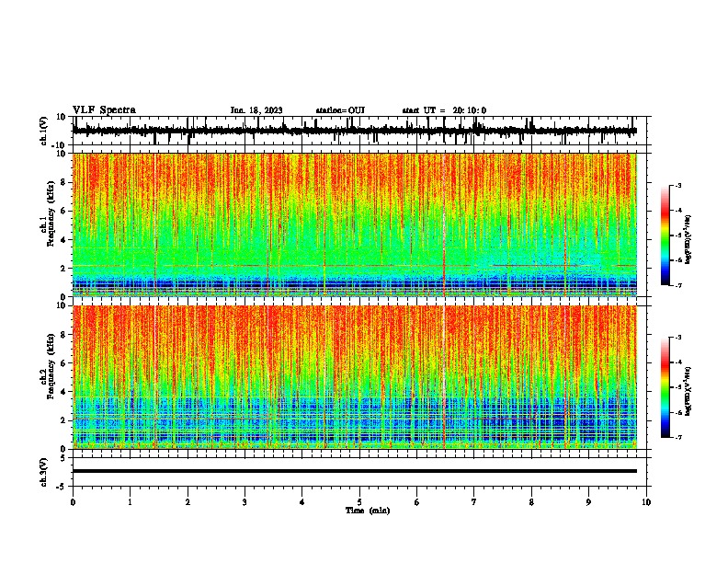Click the ch.3(V) axis label
The height and width of the screenshot is (563, 728).
[44, 472]
